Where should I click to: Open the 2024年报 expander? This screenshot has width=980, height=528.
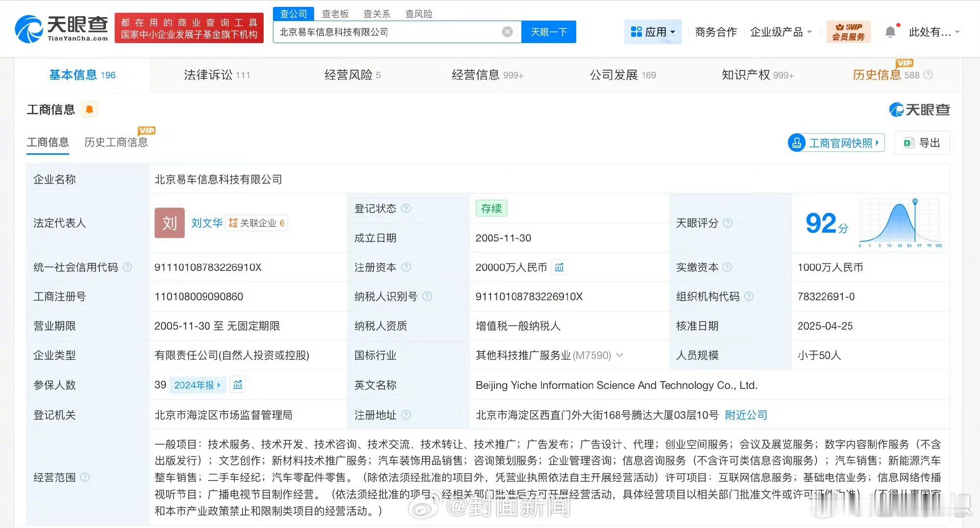(x=197, y=385)
